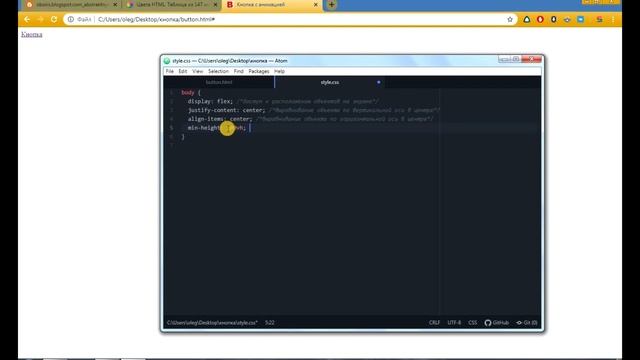Open the Packages menu in Atom

tap(259, 71)
